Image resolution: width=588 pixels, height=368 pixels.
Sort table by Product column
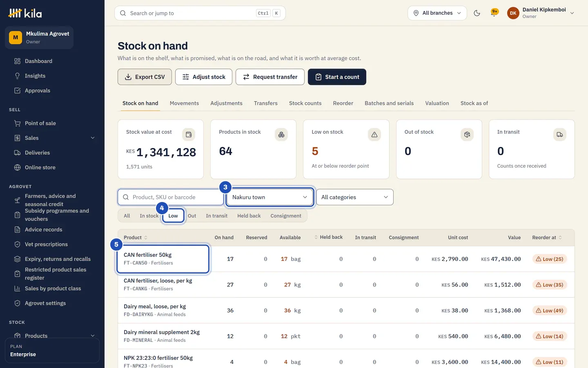tap(136, 238)
